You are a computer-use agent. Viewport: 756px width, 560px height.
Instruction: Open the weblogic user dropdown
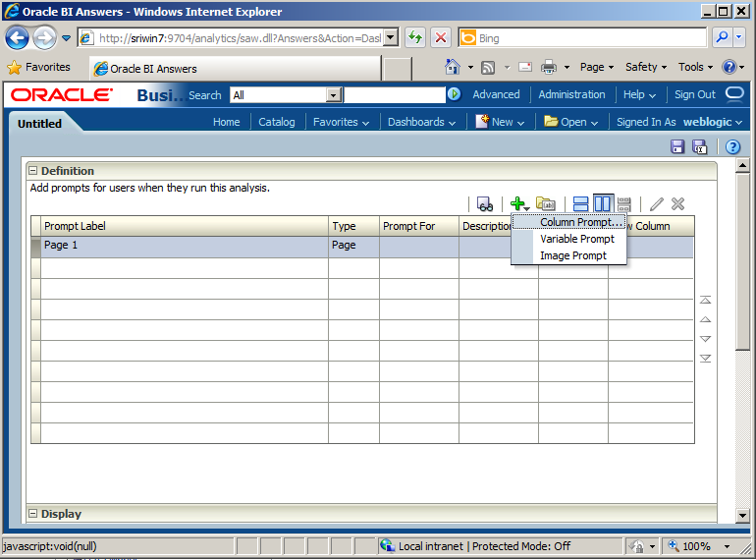click(713, 122)
